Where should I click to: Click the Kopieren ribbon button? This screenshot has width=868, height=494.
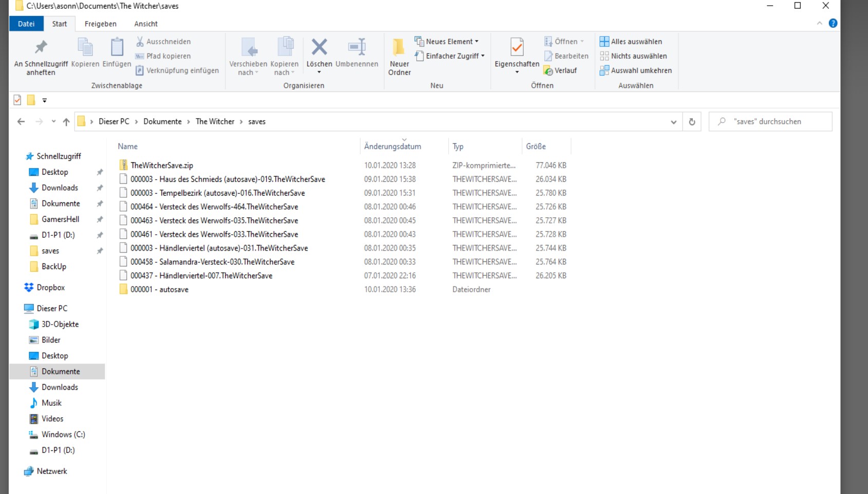tap(85, 52)
